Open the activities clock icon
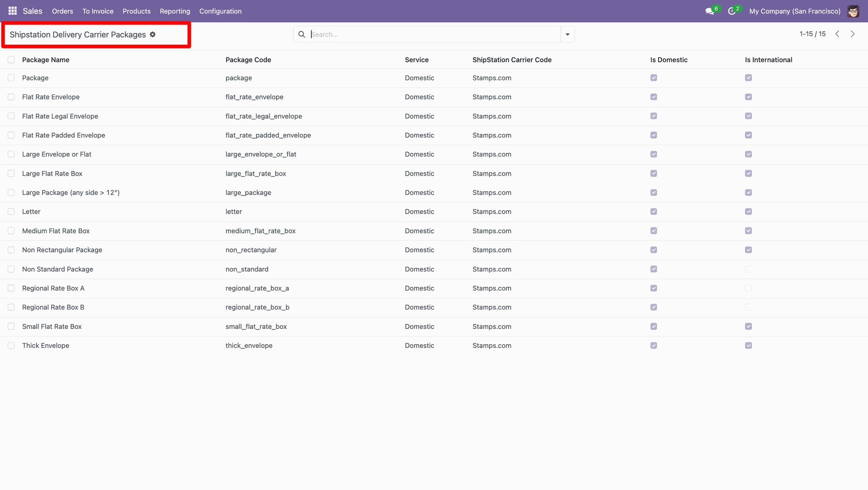 click(731, 11)
